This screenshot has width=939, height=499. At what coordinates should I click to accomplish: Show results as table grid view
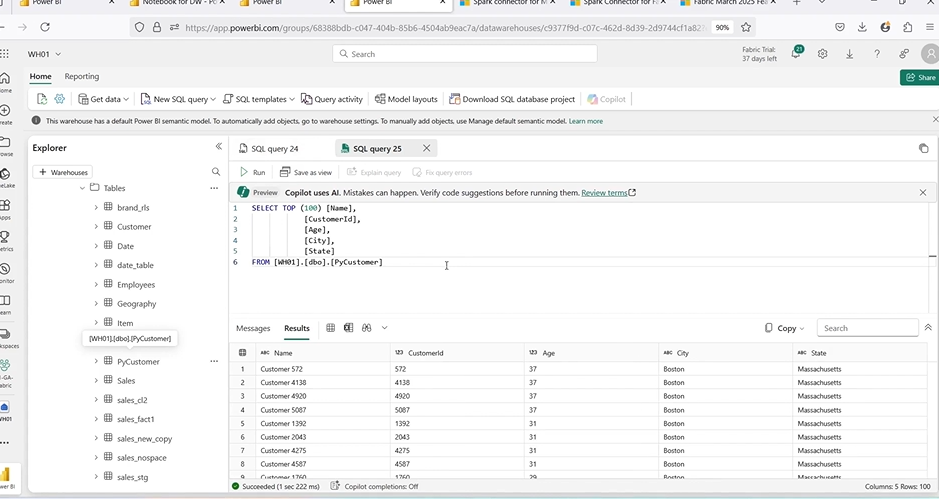pyautogui.click(x=331, y=328)
